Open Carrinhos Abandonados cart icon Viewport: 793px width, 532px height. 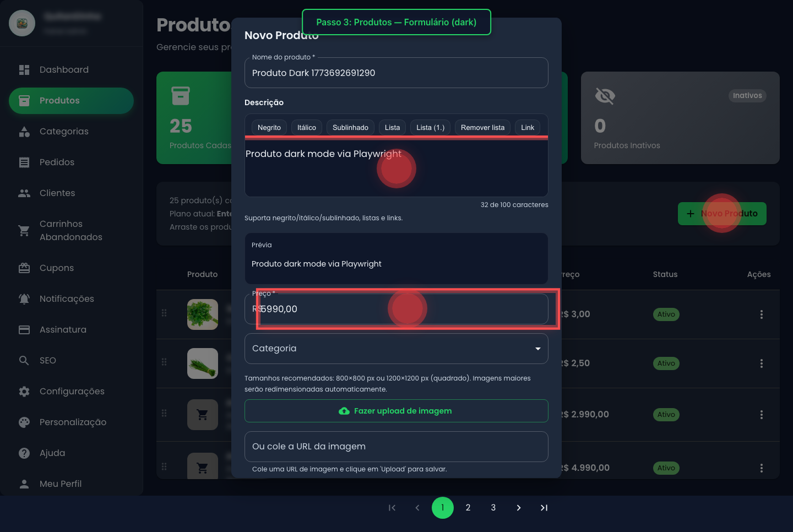[x=24, y=231]
